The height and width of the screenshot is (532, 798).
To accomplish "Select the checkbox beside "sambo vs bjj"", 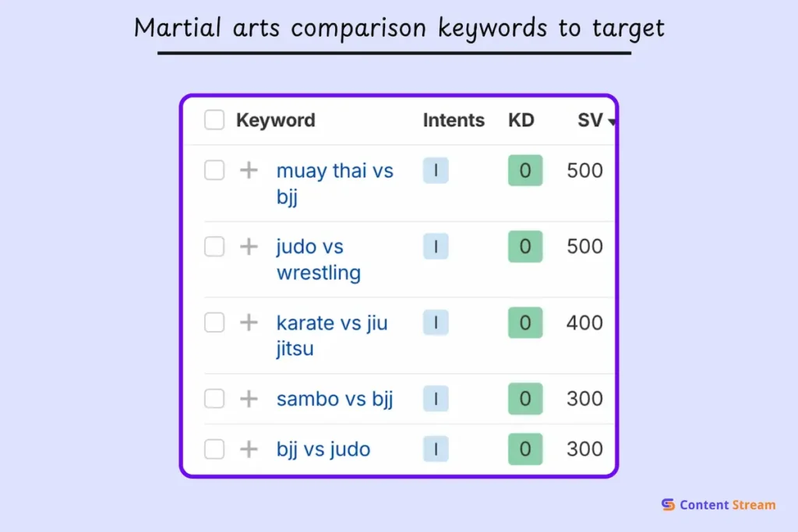I will 214,398.
